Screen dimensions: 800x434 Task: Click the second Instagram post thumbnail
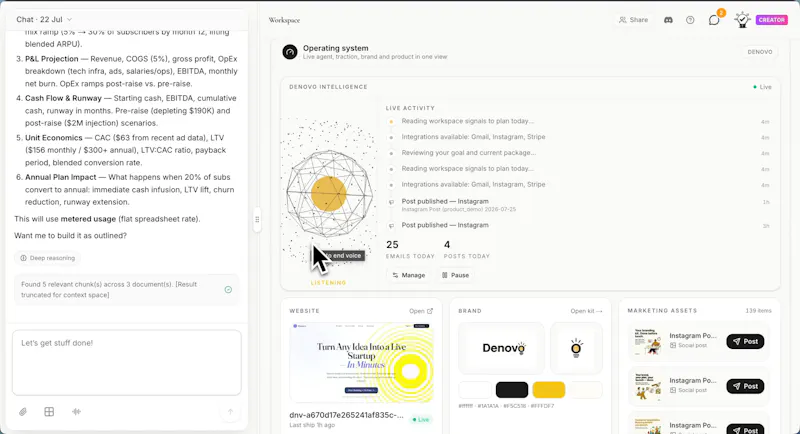pyautogui.click(x=647, y=386)
